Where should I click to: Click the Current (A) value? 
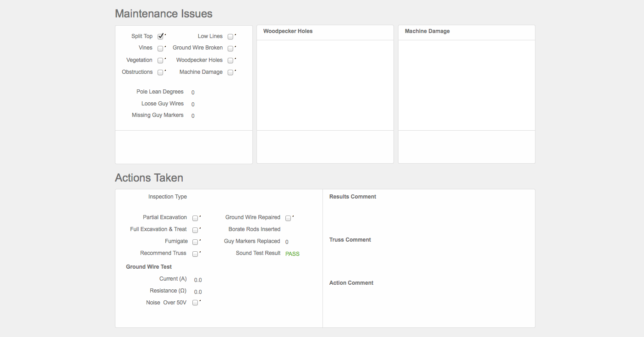coord(198,280)
